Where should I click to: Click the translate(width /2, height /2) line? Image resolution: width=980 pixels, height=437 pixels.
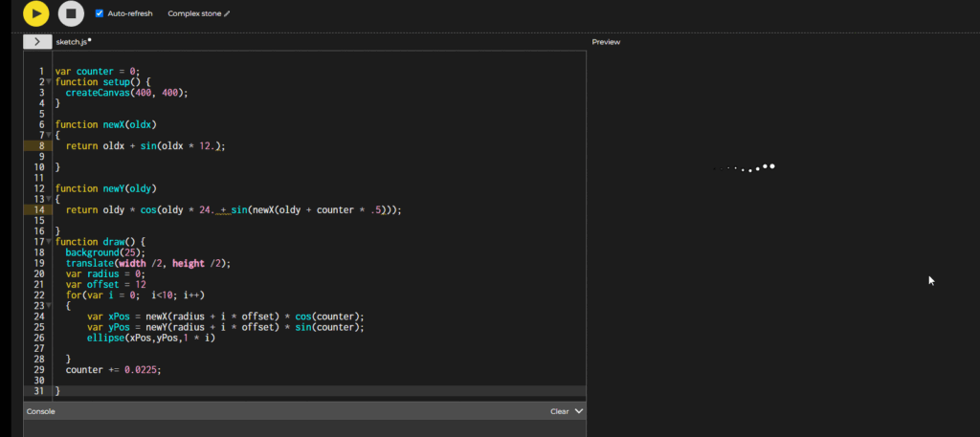pos(148,263)
